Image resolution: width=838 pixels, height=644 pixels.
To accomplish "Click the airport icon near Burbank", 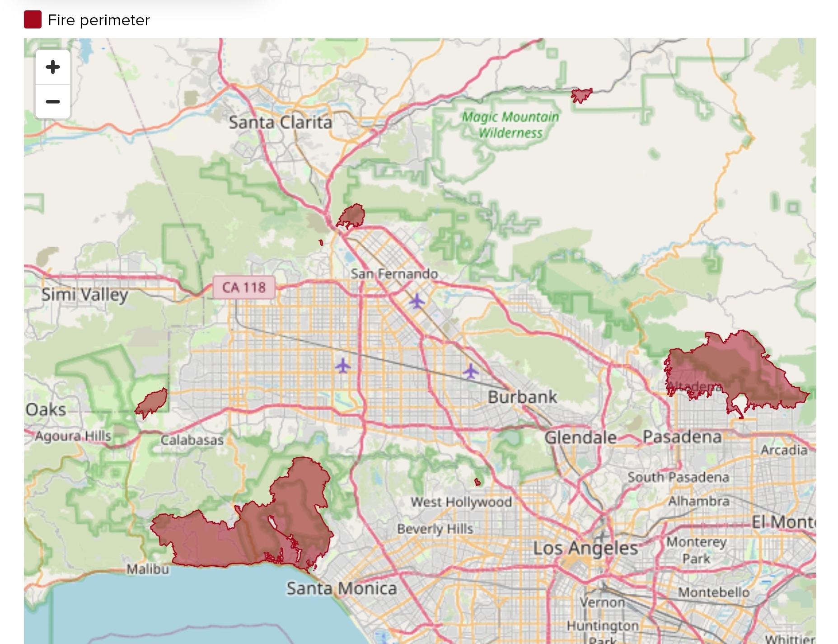I will coord(470,371).
